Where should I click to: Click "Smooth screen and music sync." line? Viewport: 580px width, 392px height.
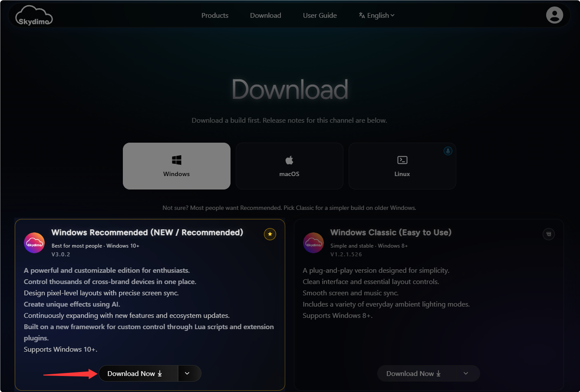[x=351, y=293]
